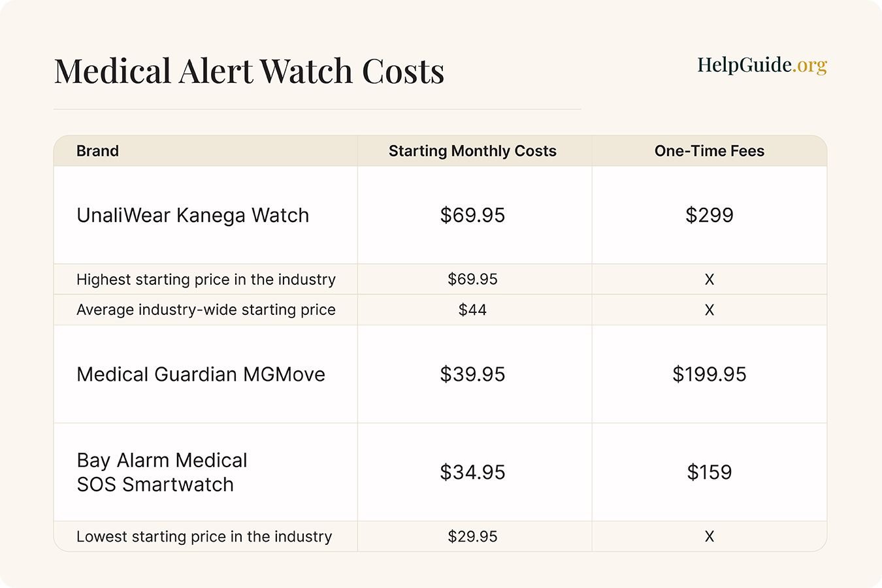Click the X in highest price row

tap(710, 280)
